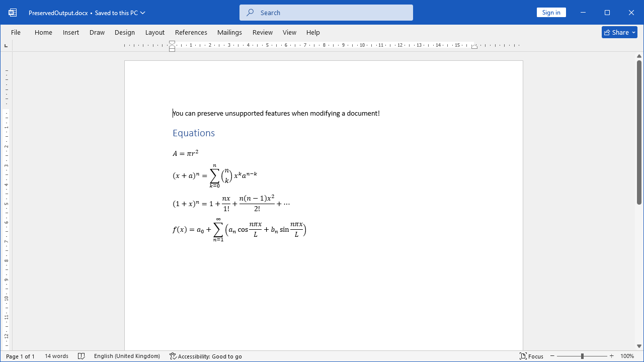Open the spelling and grammar check icon
The height and width of the screenshot is (362, 644).
(82, 356)
